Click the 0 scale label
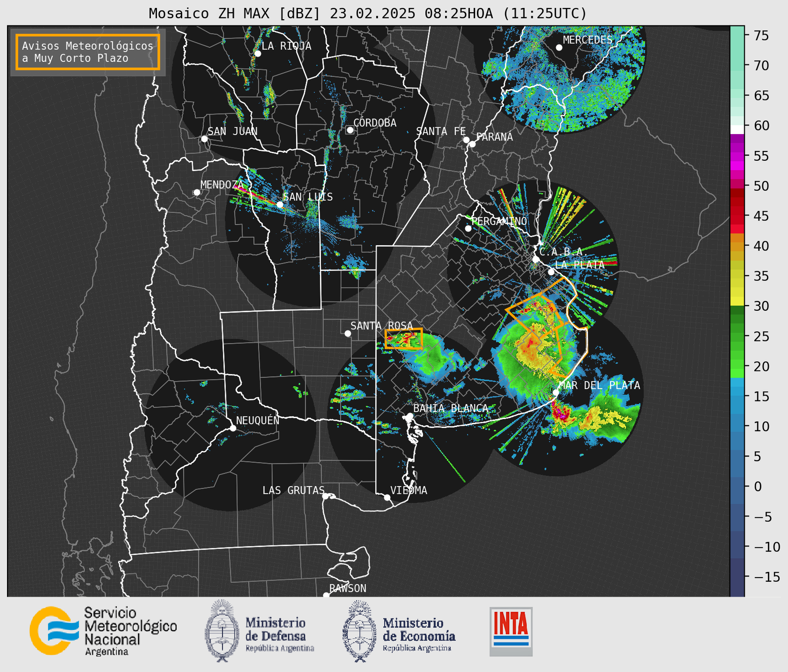Viewport: 788px width, 672px height. [x=757, y=486]
